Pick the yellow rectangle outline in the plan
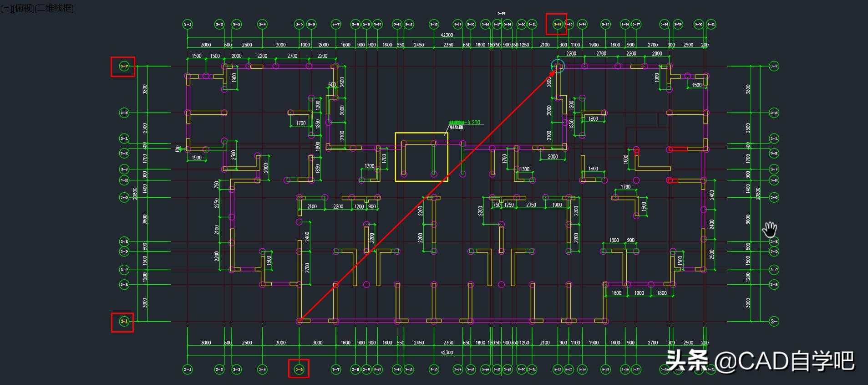 point(421,157)
